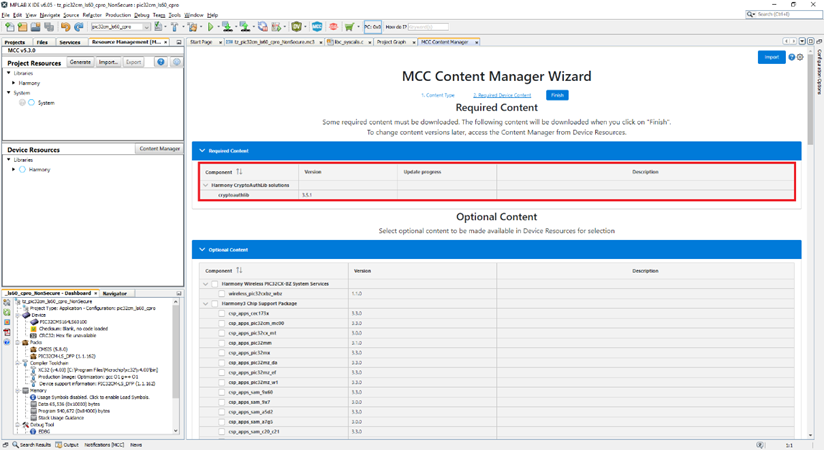This screenshot has height=450, width=824.
Task: Click the Debug Project toolbar icon
Action: coord(276,27)
